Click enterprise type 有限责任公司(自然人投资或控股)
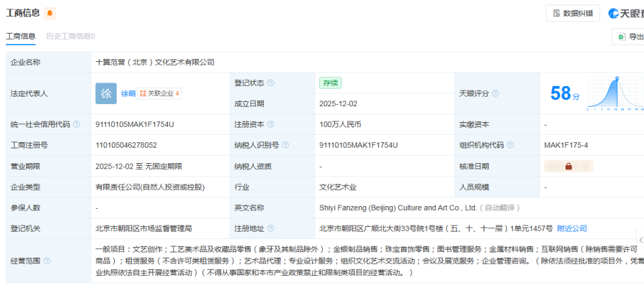 150,187
